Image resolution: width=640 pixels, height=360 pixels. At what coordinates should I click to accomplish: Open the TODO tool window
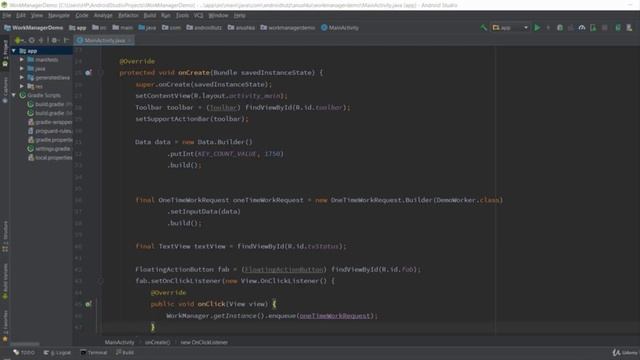coord(24,352)
